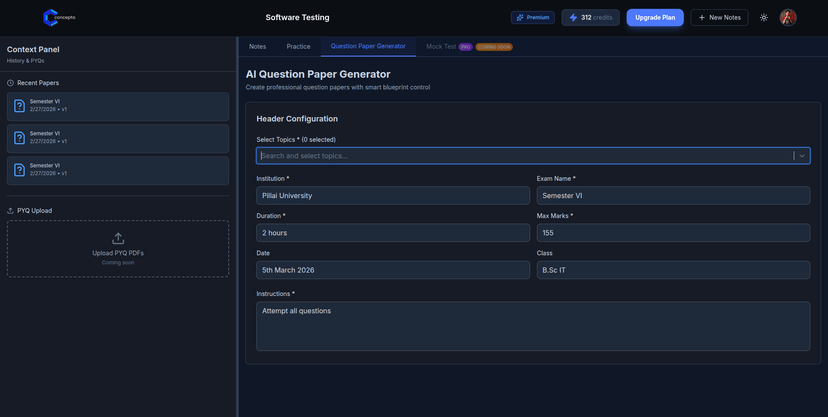Click the Premium badge button
Viewport: 828px width, 417px height.
532,18
